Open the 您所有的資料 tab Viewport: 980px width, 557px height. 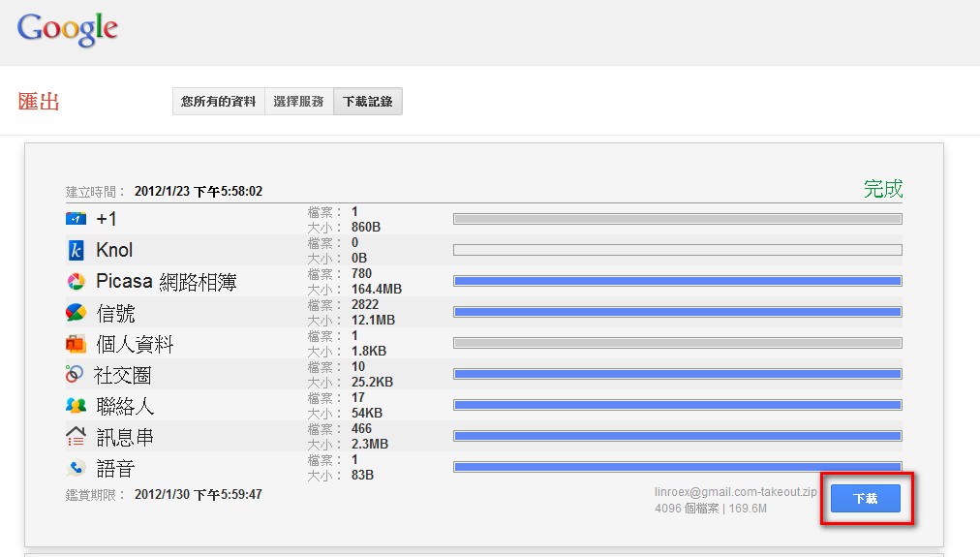[218, 102]
